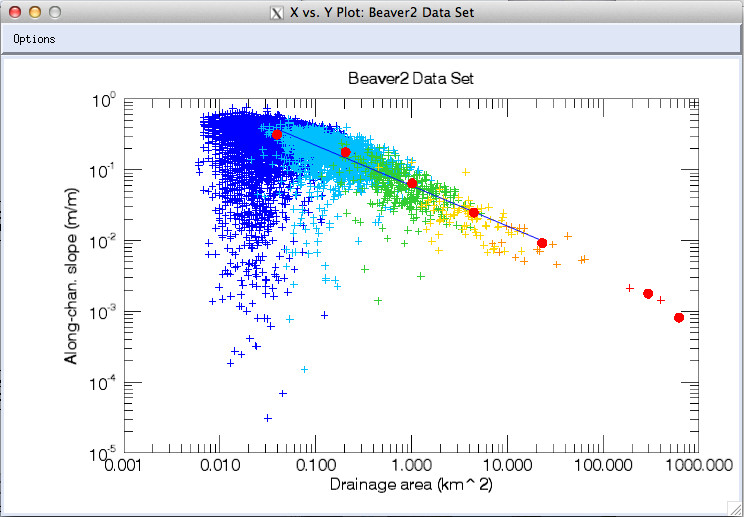
Task: Minimize the window using yellow button
Action: pyautogui.click(x=35, y=13)
